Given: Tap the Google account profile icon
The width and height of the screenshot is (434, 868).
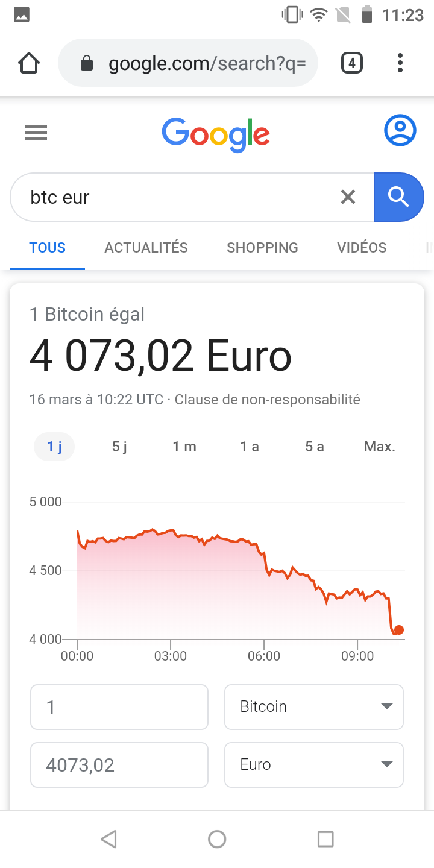Looking at the screenshot, I should pyautogui.click(x=400, y=130).
